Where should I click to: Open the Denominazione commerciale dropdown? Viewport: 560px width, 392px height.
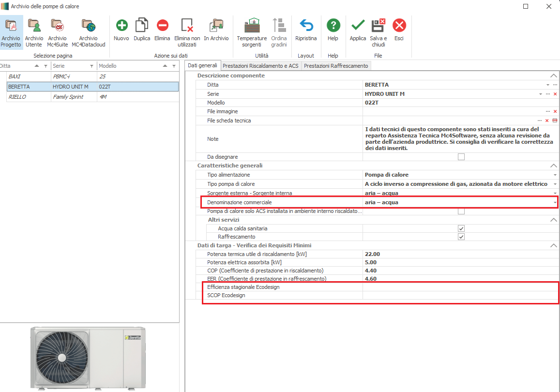pyautogui.click(x=555, y=202)
